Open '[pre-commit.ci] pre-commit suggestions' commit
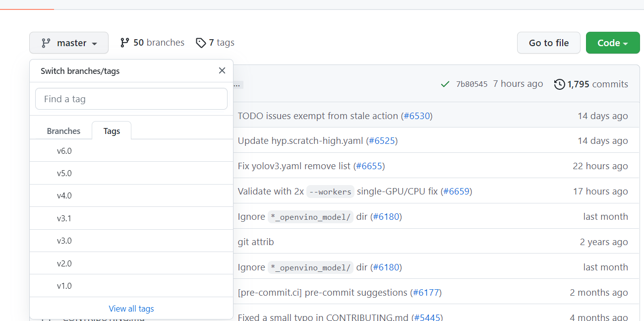 click(x=323, y=293)
